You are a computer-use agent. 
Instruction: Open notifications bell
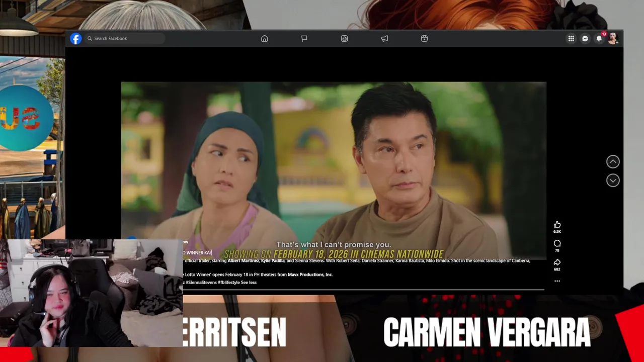599,38
